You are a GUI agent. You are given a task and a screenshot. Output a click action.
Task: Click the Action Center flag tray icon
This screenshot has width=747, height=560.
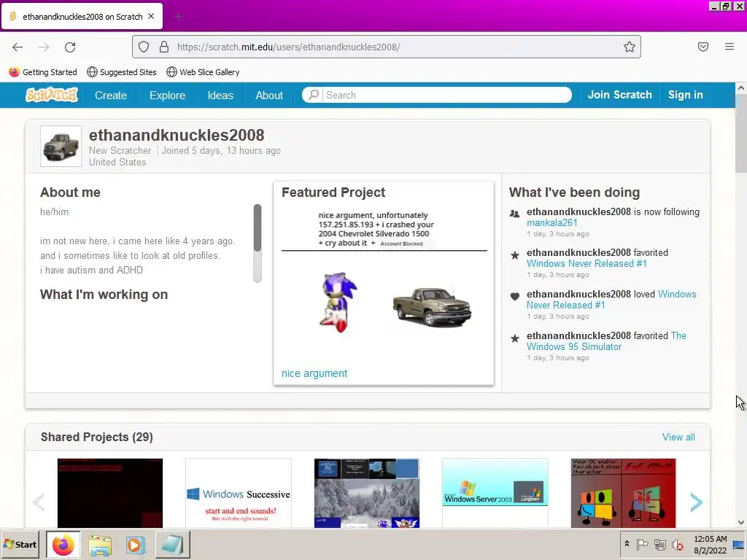[642, 544]
